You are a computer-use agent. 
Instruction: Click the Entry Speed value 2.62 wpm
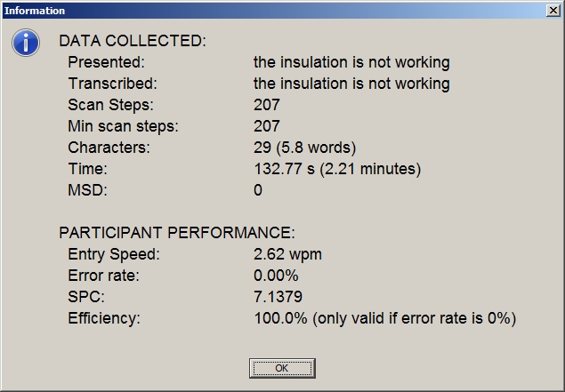[x=287, y=254]
